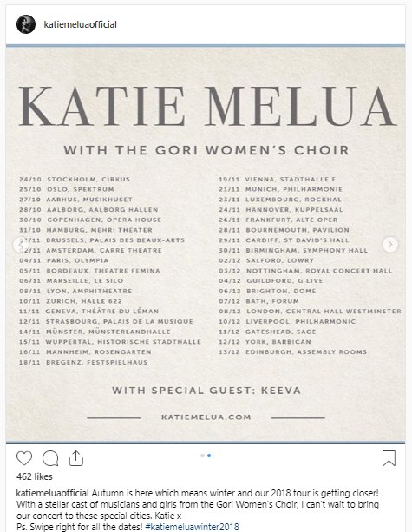412x532 pixels.
Task: Open comments with the speech bubble icon
Action: 50,458
